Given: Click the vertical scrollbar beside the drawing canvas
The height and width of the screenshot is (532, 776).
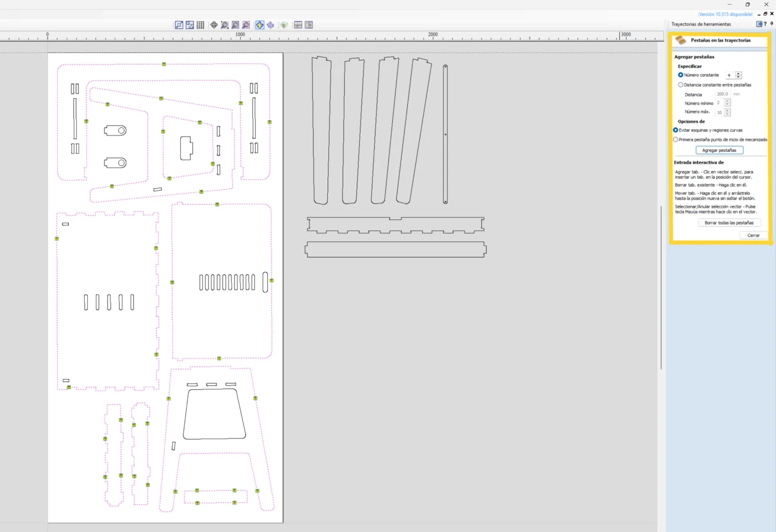Looking at the screenshot, I should tap(661, 287).
